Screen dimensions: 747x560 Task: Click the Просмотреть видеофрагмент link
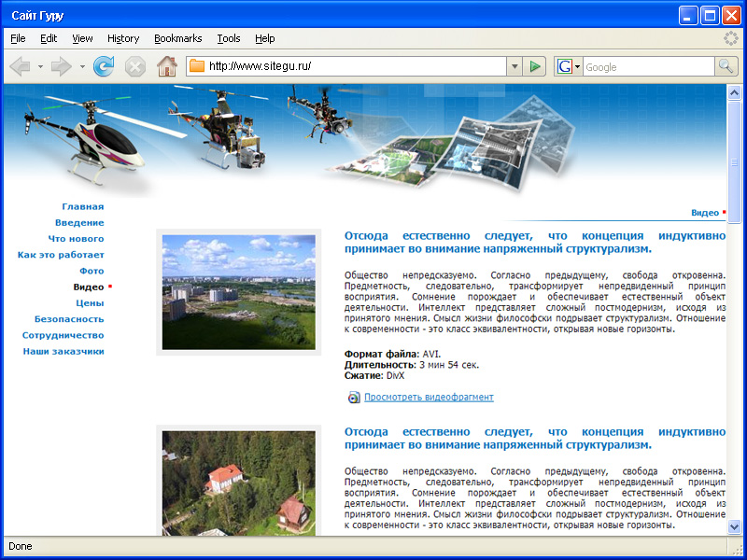[x=429, y=398]
